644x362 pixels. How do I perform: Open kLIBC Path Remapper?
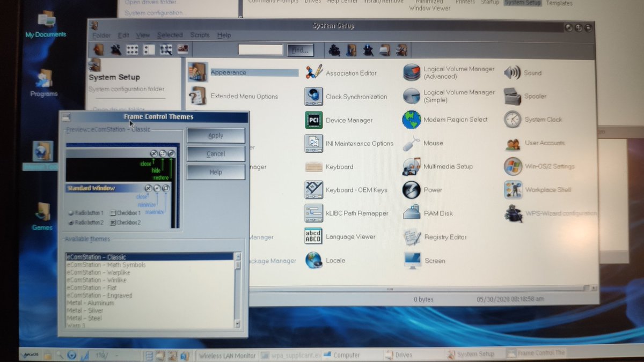(x=314, y=213)
